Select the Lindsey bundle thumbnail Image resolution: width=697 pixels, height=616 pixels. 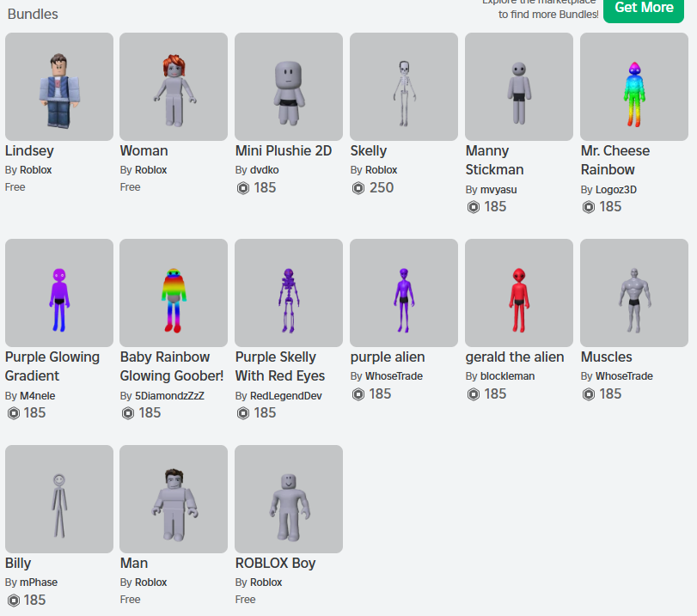59,87
